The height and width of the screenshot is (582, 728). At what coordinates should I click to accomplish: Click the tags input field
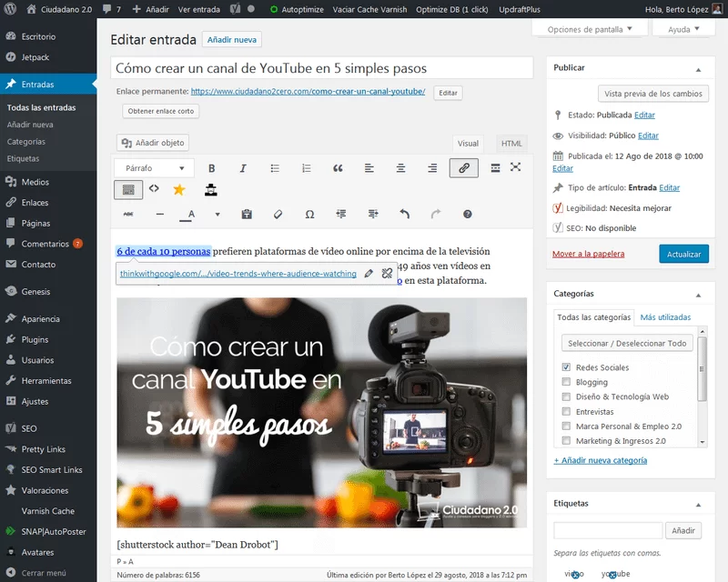[x=607, y=530]
